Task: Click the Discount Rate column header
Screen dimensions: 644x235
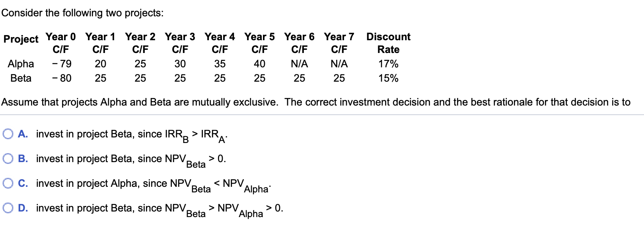Action: [388, 43]
